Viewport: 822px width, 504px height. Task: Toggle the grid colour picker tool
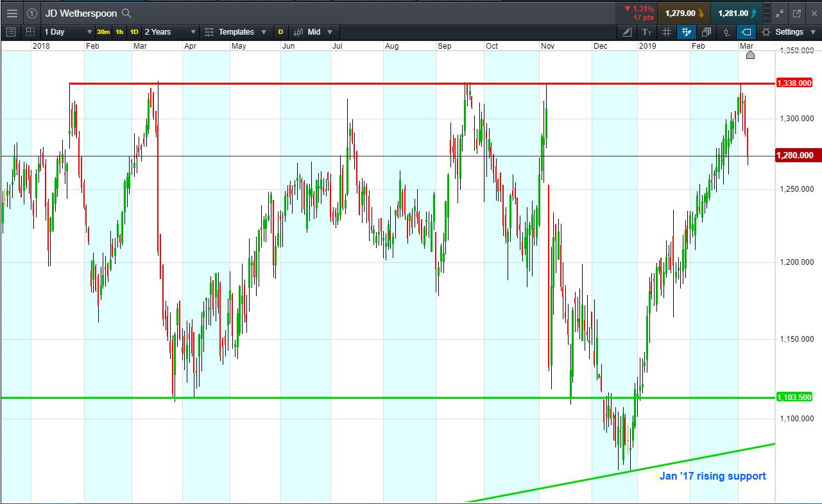coord(687,32)
